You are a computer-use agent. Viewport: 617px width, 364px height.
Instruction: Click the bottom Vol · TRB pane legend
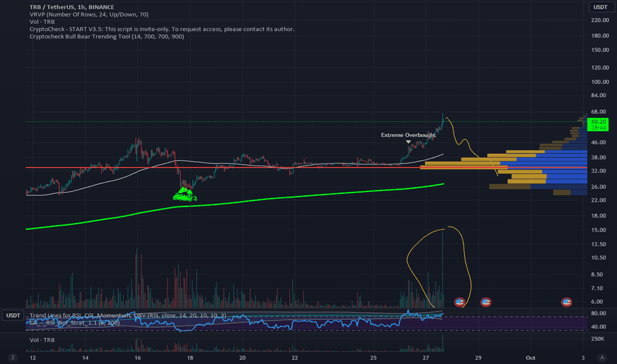42,340
